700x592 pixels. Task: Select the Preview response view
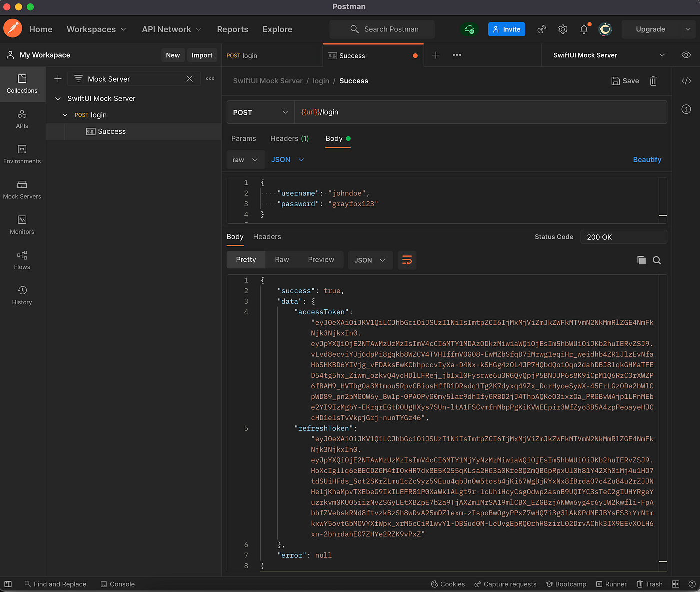321,260
